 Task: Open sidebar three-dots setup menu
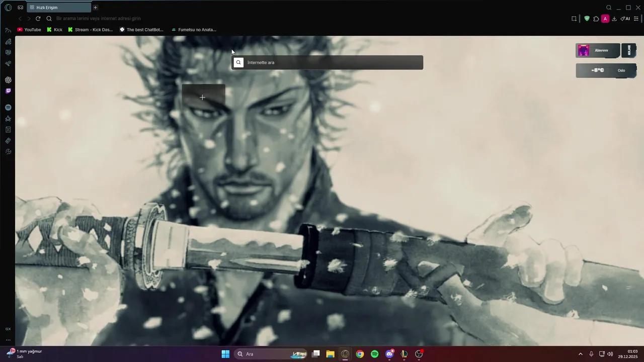(8, 340)
